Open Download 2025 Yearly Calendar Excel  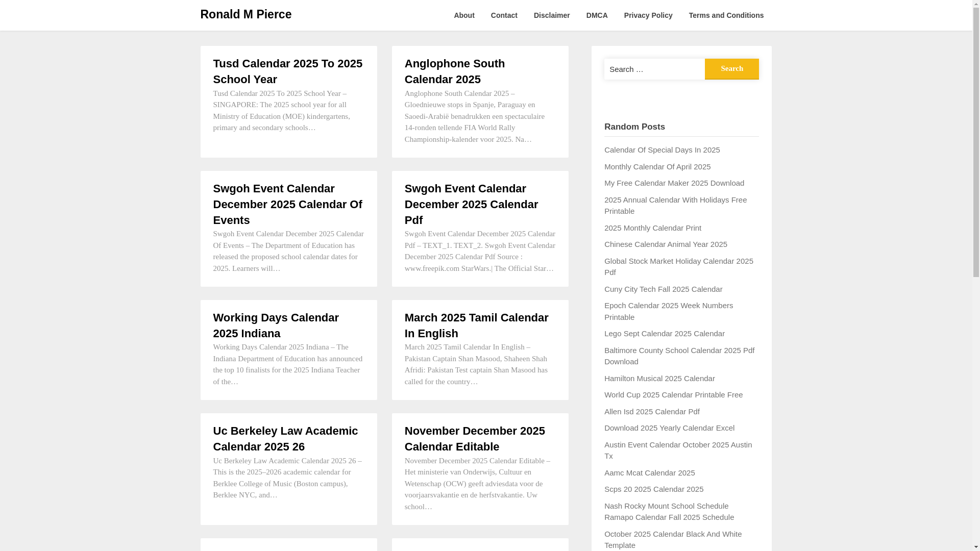(x=670, y=428)
